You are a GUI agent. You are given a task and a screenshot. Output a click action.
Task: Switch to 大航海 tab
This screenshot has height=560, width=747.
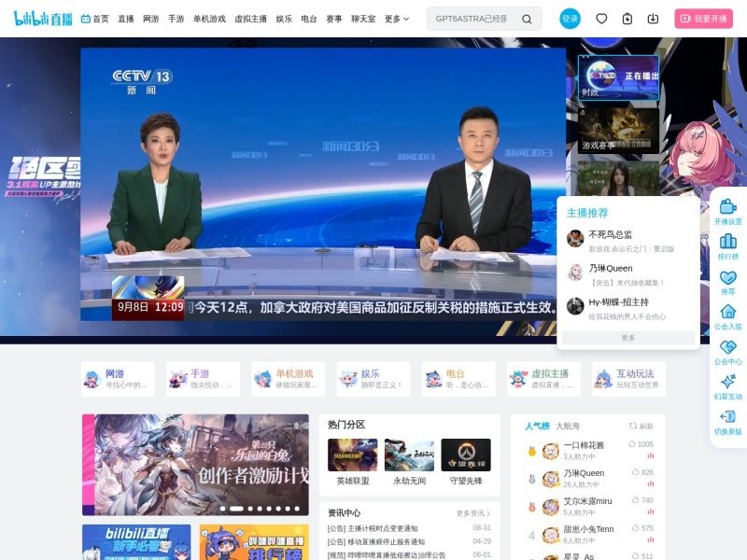tap(568, 426)
